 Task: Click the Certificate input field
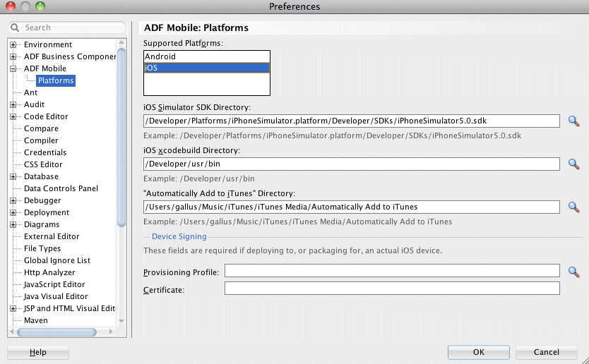click(x=392, y=289)
